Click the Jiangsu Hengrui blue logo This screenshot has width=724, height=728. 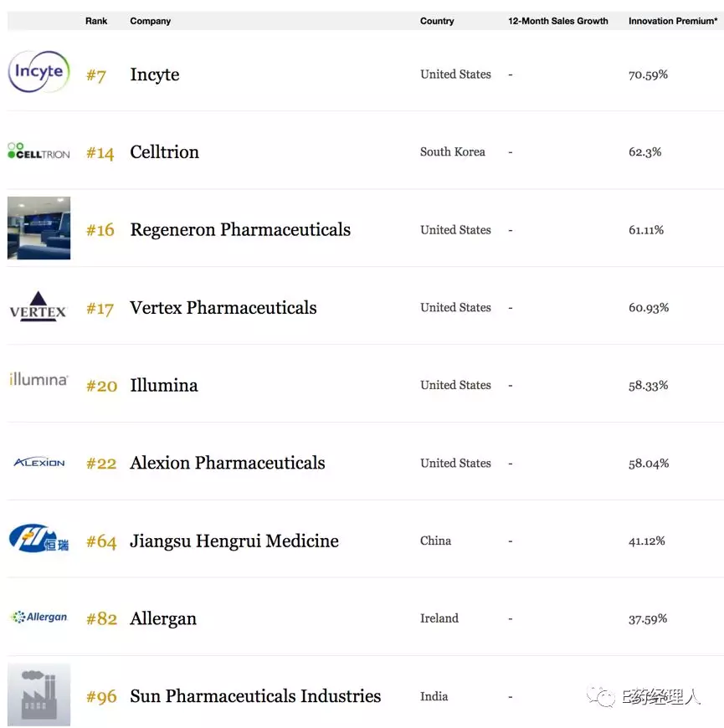(39, 539)
